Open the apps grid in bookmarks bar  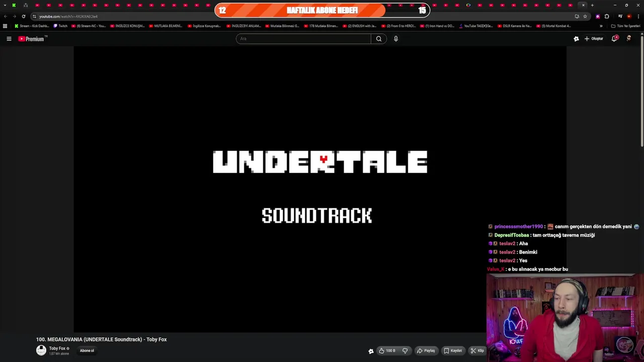pos(5,26)
